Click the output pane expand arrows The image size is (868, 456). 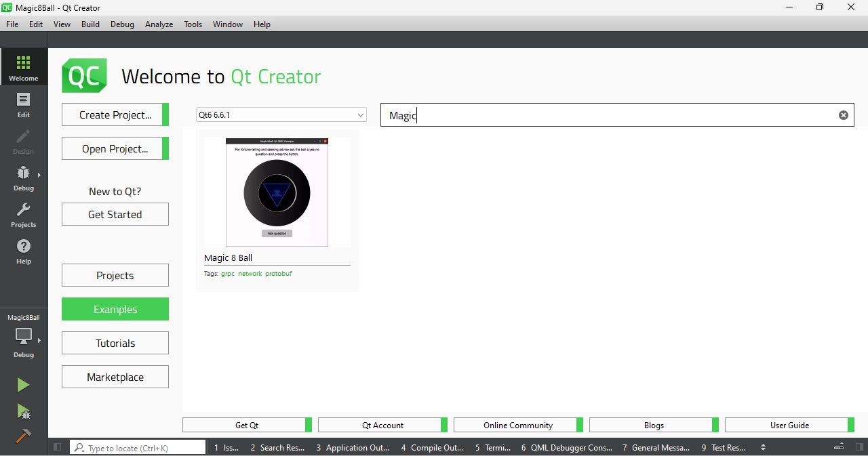tap(763, 447)
